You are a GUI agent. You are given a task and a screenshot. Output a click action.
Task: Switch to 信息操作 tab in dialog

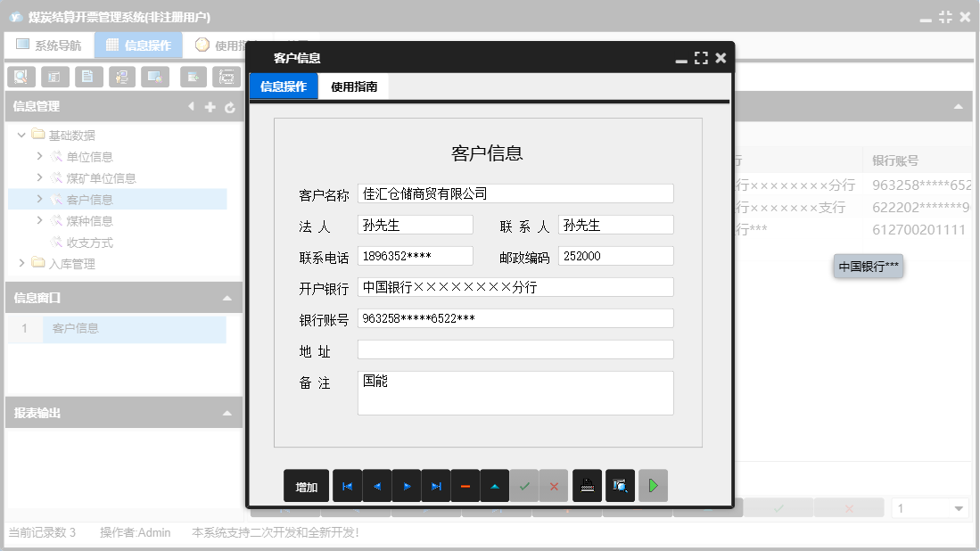284,86
